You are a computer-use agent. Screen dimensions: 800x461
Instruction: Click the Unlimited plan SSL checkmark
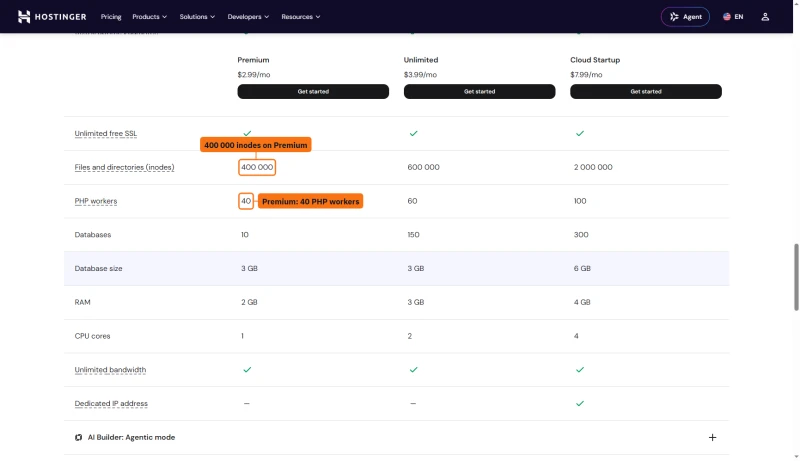pyautogui.click(x=413, y=133)
